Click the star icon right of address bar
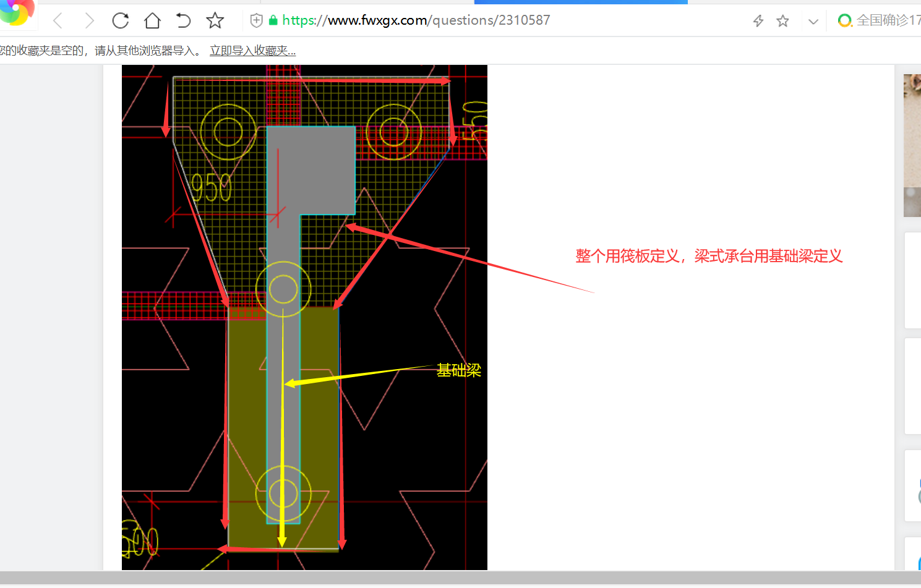 (782, 21)
